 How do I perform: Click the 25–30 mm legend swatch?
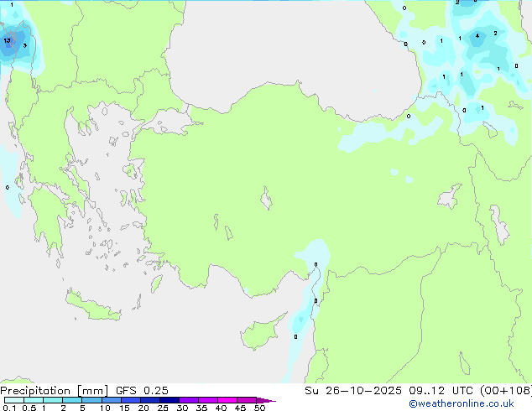(170, 400)
